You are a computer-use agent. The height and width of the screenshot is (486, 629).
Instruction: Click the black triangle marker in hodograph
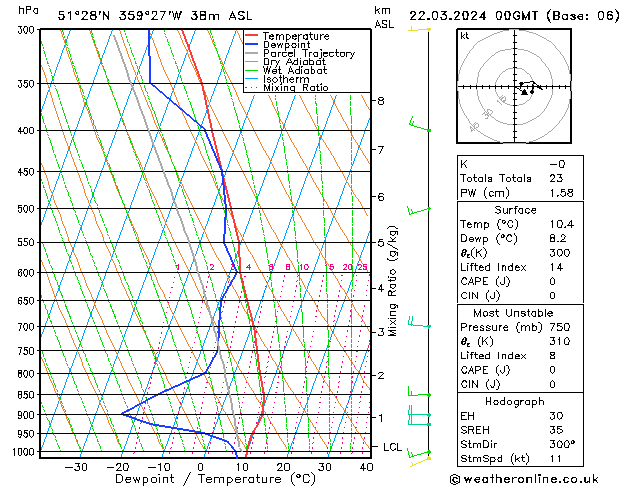(x=524, y=92)
